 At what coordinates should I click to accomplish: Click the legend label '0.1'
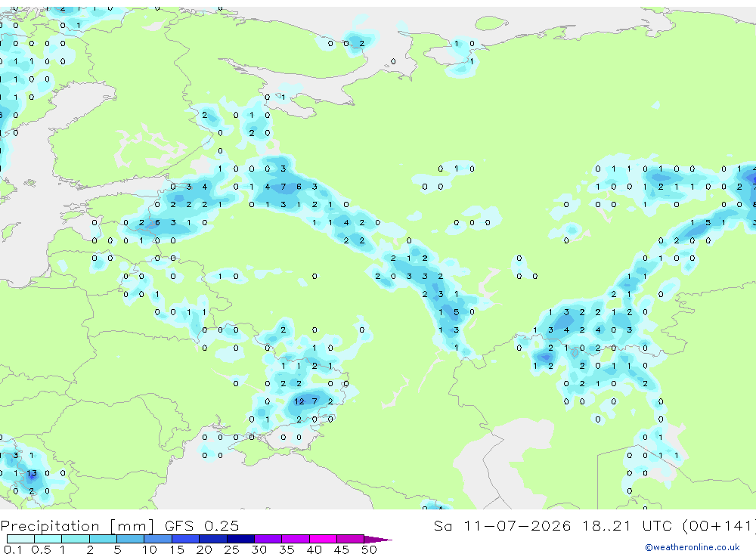point(13,549)
